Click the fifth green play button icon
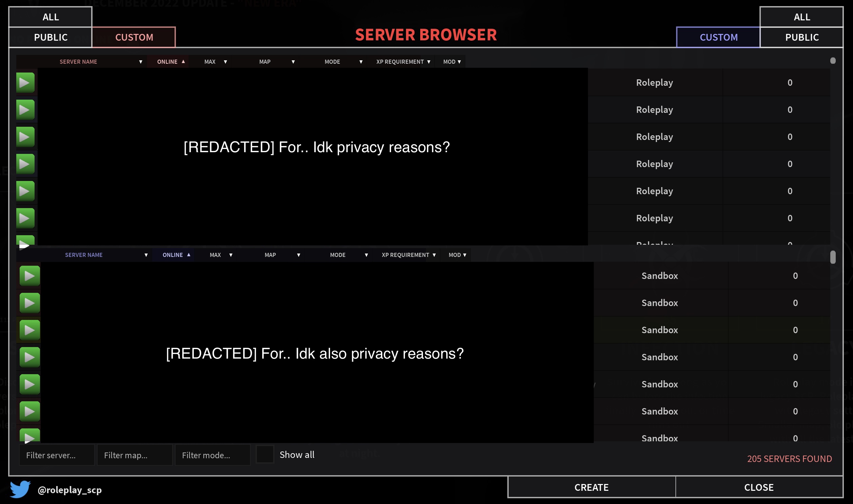Image resolution: width=853 pixels, height=504 pixels. 26,190
